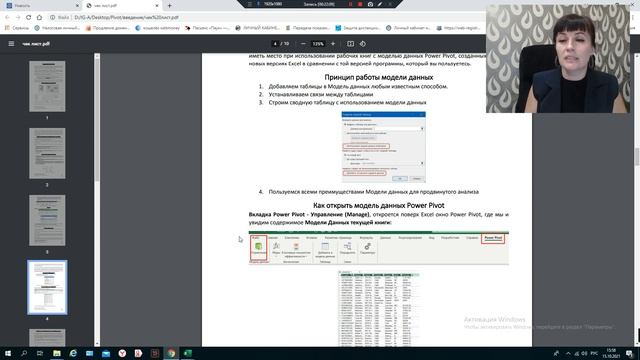Screen dimensions: 640x360
Task: Click the heading Как открыть модель данных Power Pivot
Action: [379, 205]
